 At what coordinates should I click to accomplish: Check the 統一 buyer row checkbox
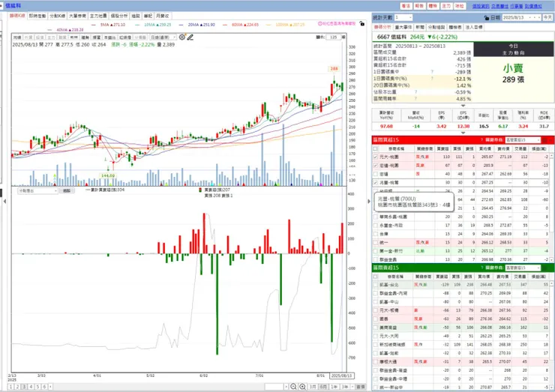[x=376, y=242]
